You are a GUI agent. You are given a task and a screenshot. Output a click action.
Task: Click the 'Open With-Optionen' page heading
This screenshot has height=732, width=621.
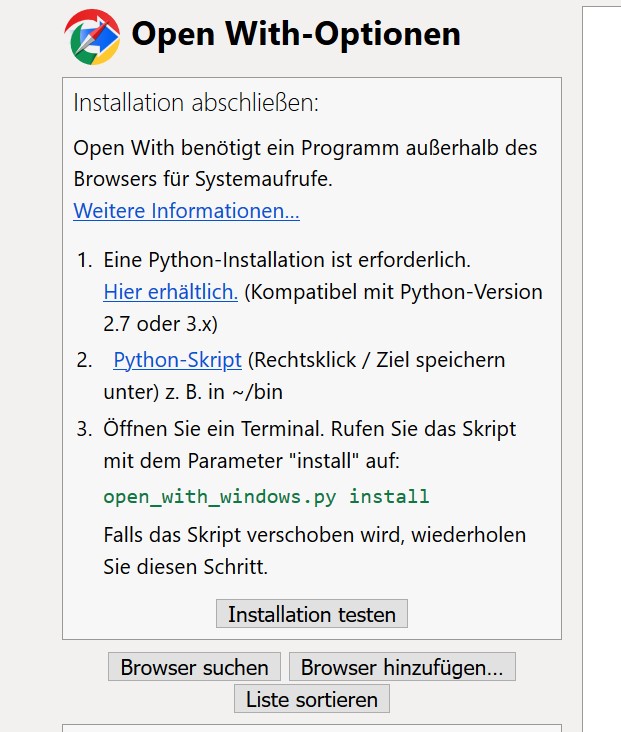tap(296, 34)
